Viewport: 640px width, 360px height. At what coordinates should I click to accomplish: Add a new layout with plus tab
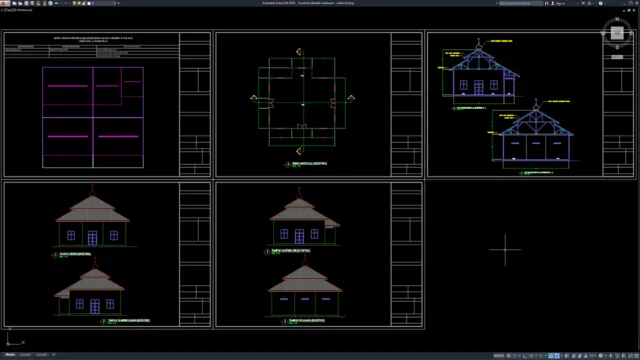pyautogui.click(x=53, y=355)
